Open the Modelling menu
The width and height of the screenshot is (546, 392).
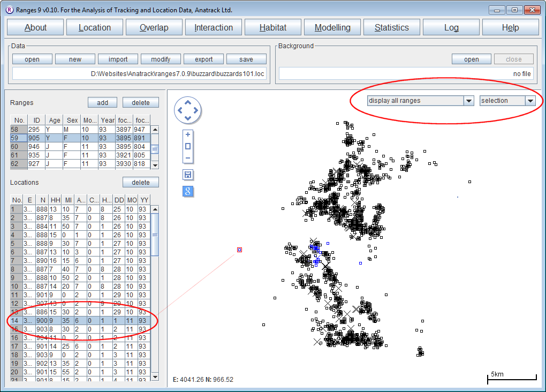332,28
